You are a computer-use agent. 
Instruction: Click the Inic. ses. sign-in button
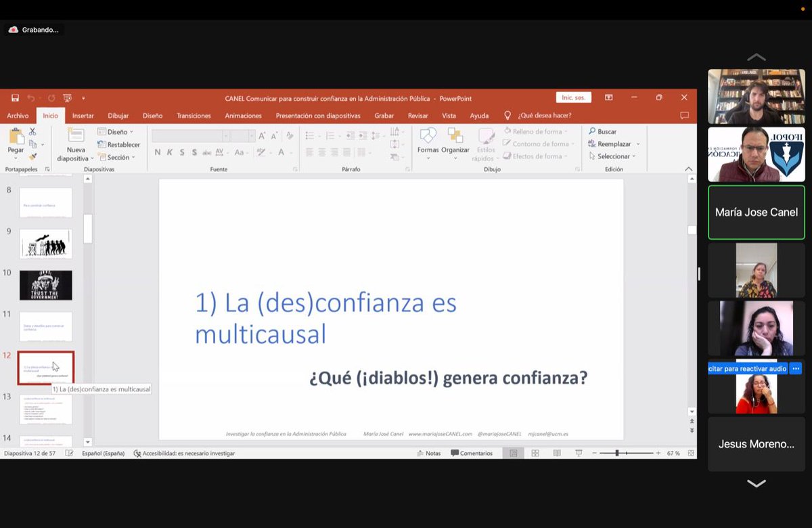(574, 98)
